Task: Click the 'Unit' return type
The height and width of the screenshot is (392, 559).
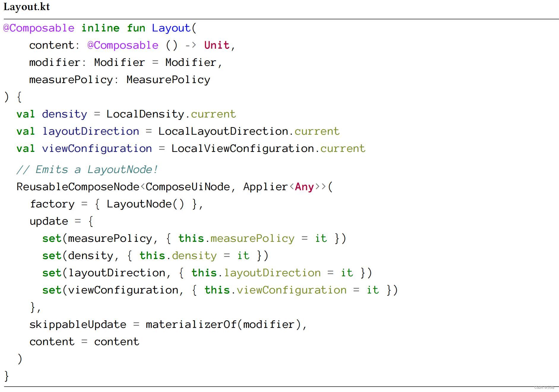Action: pos(217,45)
